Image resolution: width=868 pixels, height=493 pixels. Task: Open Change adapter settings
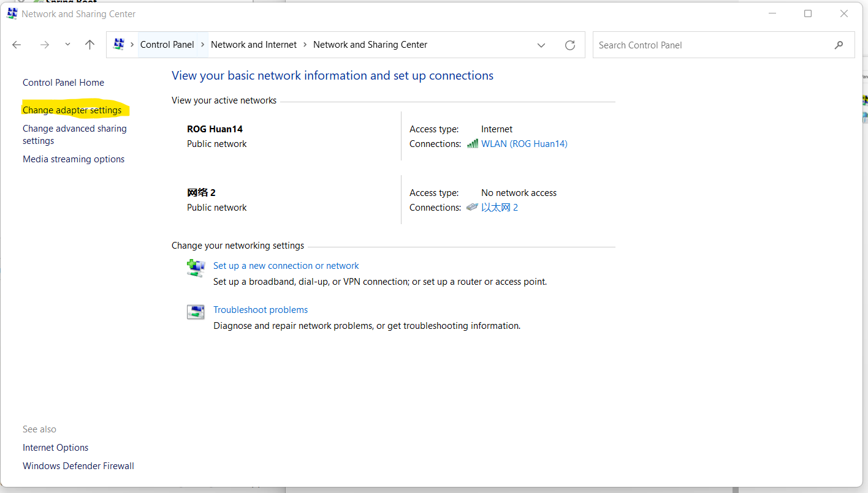(x=72, y=110)
